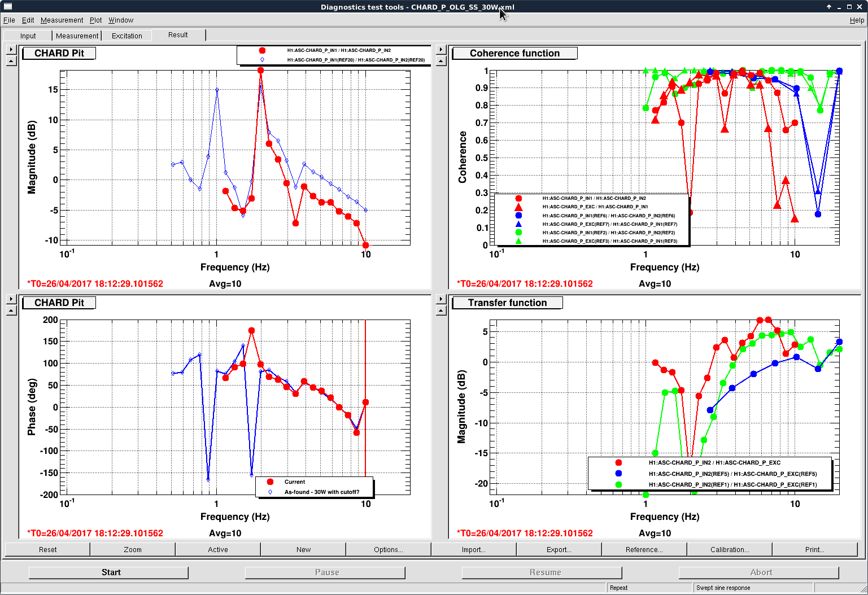Click the Active button

coord(218,549)
